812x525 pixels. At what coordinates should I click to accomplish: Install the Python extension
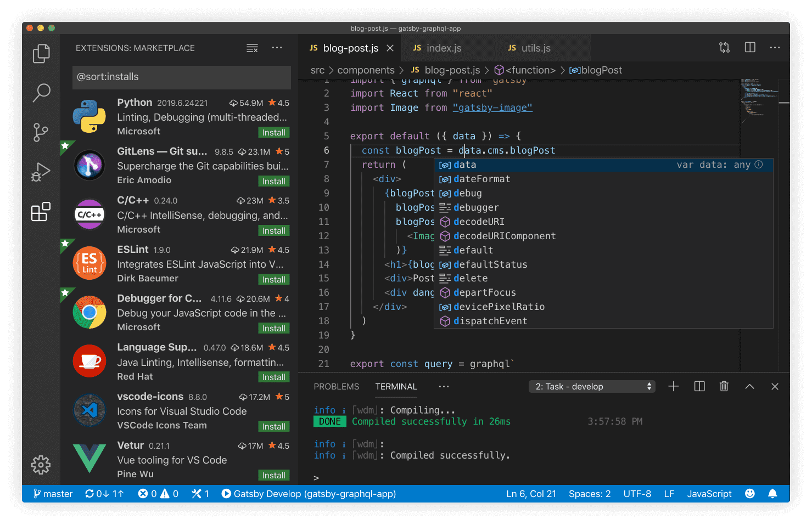[273, 132]
